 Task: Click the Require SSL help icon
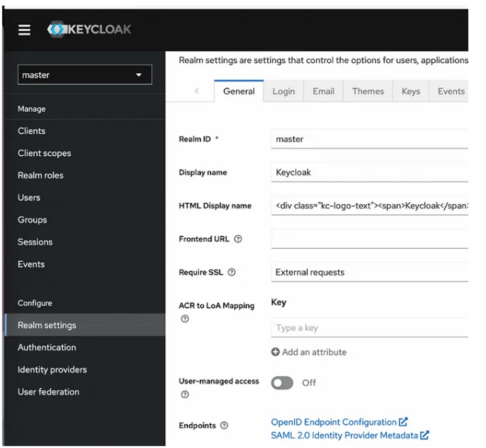[232, 272]
